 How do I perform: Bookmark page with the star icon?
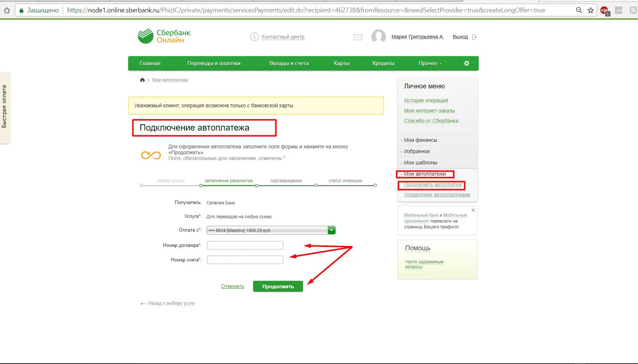[x=591, y=10]
